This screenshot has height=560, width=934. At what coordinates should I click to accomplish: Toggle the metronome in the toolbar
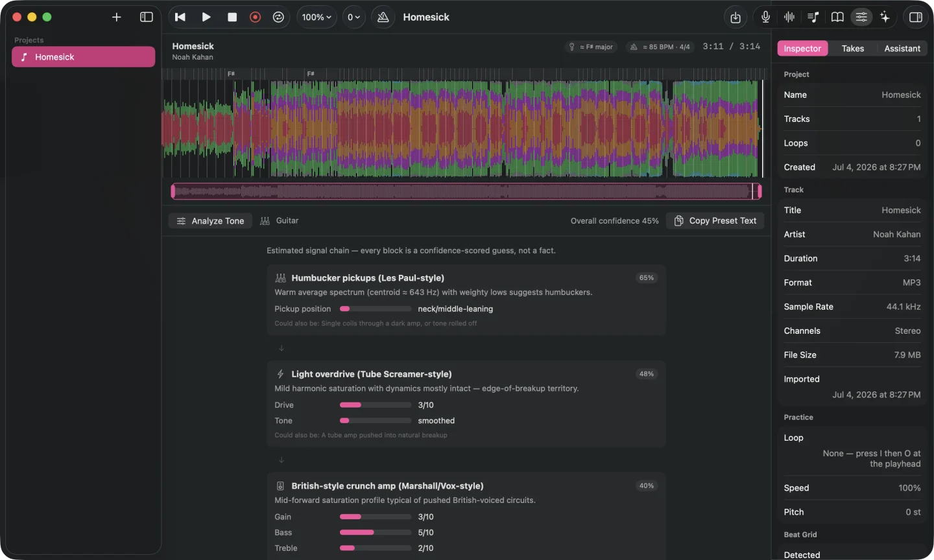383,17
